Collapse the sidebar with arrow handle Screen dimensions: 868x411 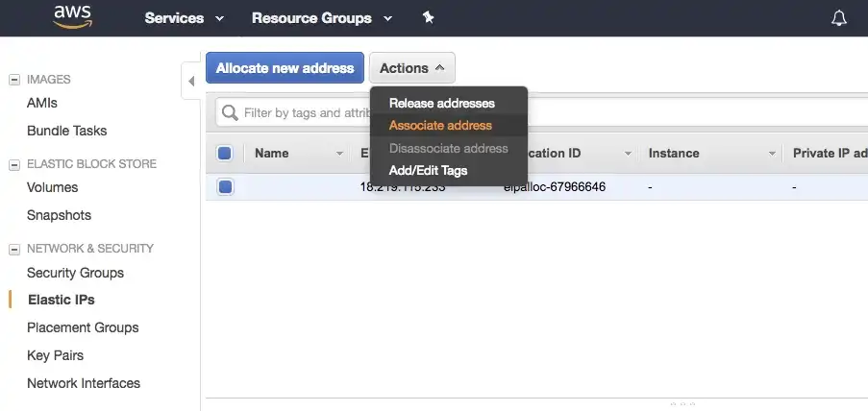click(x=190, y=81)
